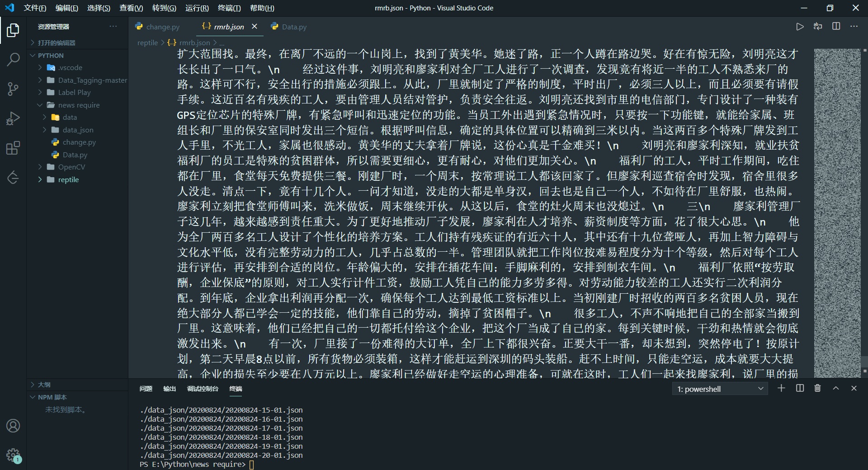Toggle panel maximize with the chevron icon

[x=835, y=388]
